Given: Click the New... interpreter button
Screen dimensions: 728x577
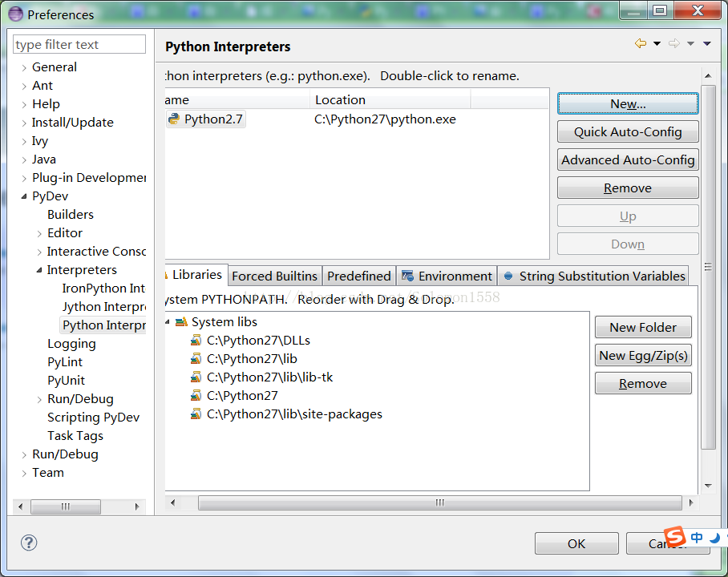Looking at the screenshot, I should coord(628,103).
